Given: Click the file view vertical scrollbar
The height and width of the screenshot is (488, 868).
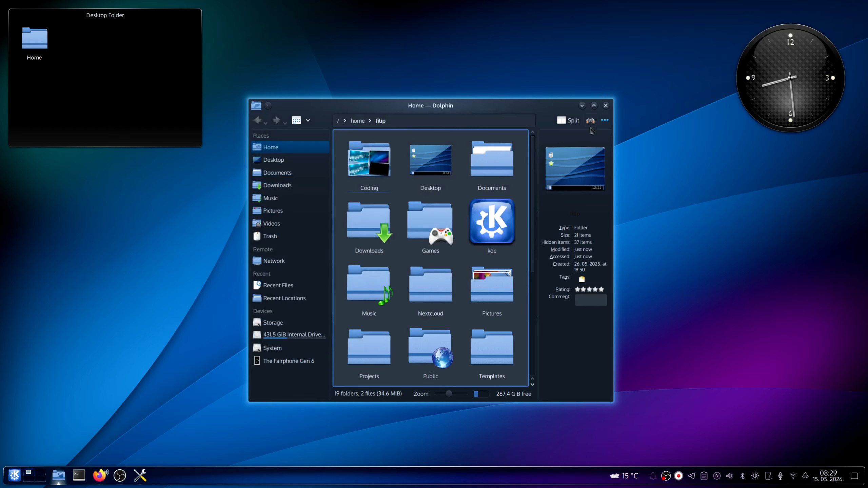Looking at the screenshot, I should tap(532, 203).
